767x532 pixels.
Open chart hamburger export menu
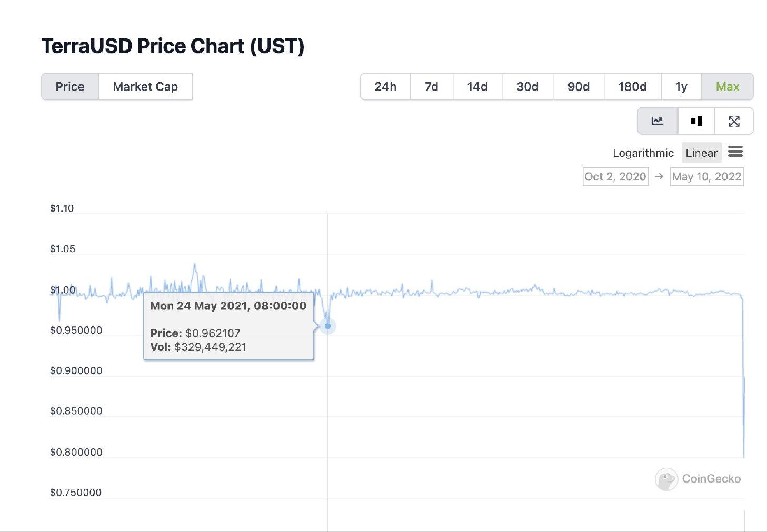pyautogui.click(x=735, y=152)
